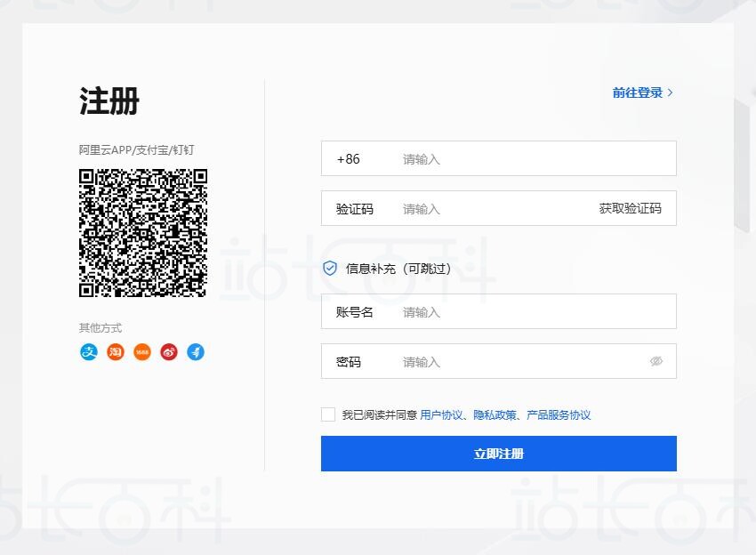Sign up with the Taobao icon
756x555 pixels.
point(116,352)
